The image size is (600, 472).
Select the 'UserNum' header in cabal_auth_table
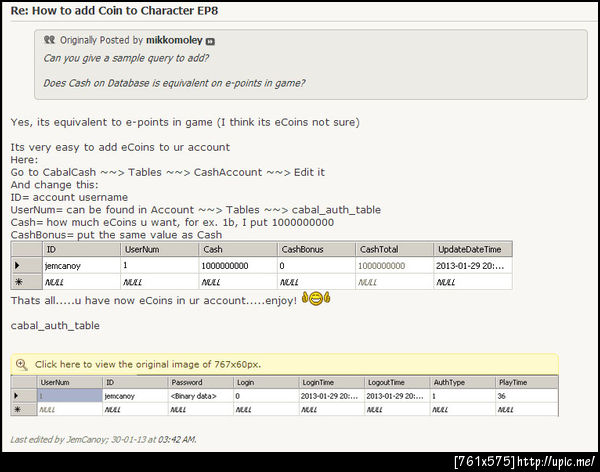[70, 382]
